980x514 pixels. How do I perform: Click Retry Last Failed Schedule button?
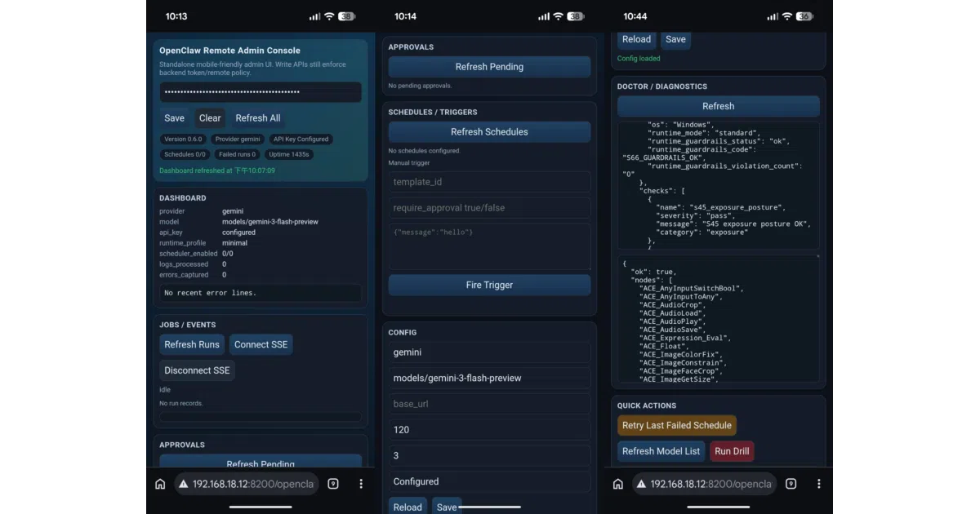pos(677,425)
